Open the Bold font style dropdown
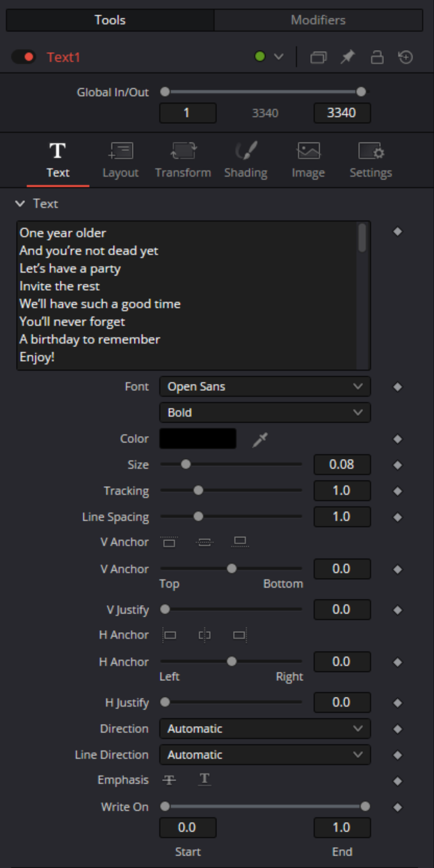 coord(264,412)
